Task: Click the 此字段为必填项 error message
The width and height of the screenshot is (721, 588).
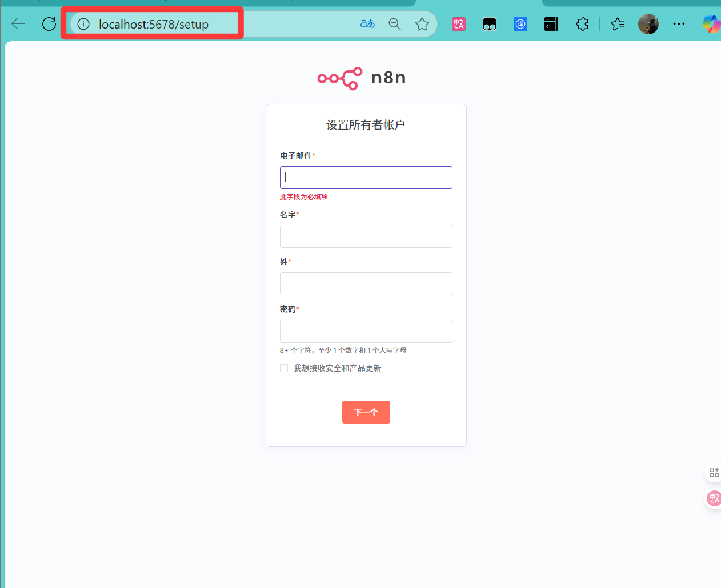Action: pyautogui.click(x=304, y=197)
